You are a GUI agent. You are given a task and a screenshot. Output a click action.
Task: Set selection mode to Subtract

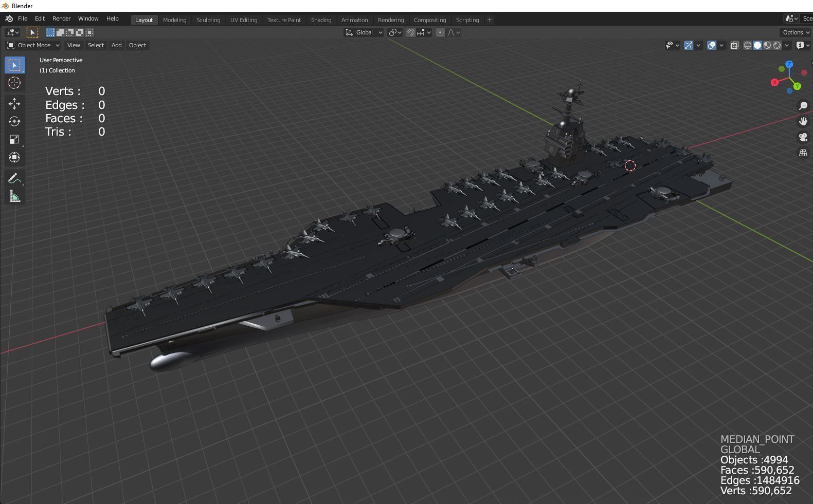(x=70, y=32)
